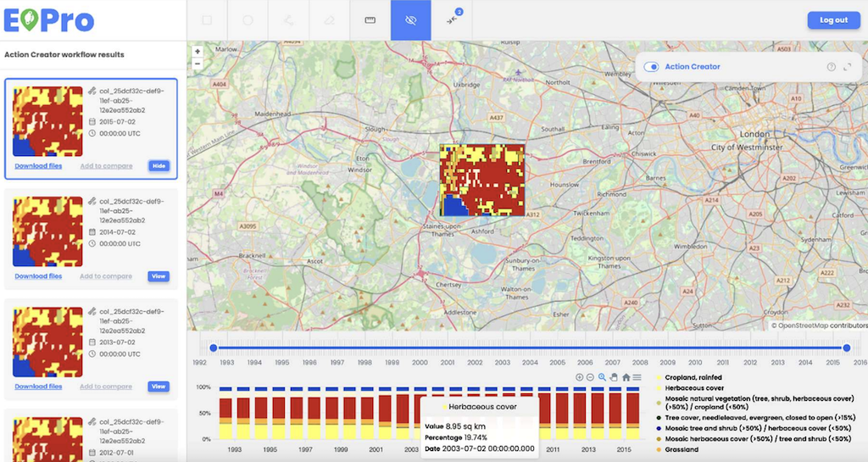868x462 pixels.
Task: Toggle the Action Creator switch
Action: (651, 66)
